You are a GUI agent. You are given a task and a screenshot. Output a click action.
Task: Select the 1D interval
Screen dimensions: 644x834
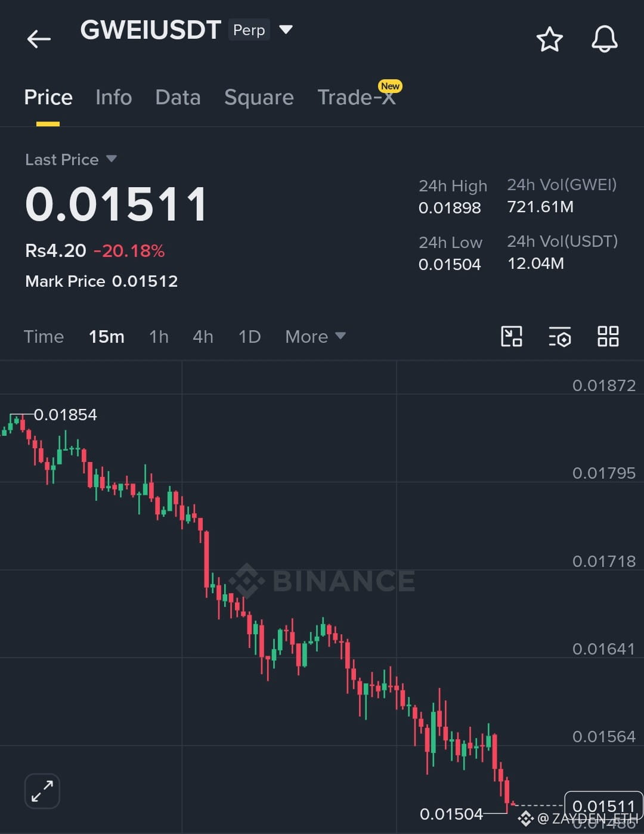pos(249,337)
